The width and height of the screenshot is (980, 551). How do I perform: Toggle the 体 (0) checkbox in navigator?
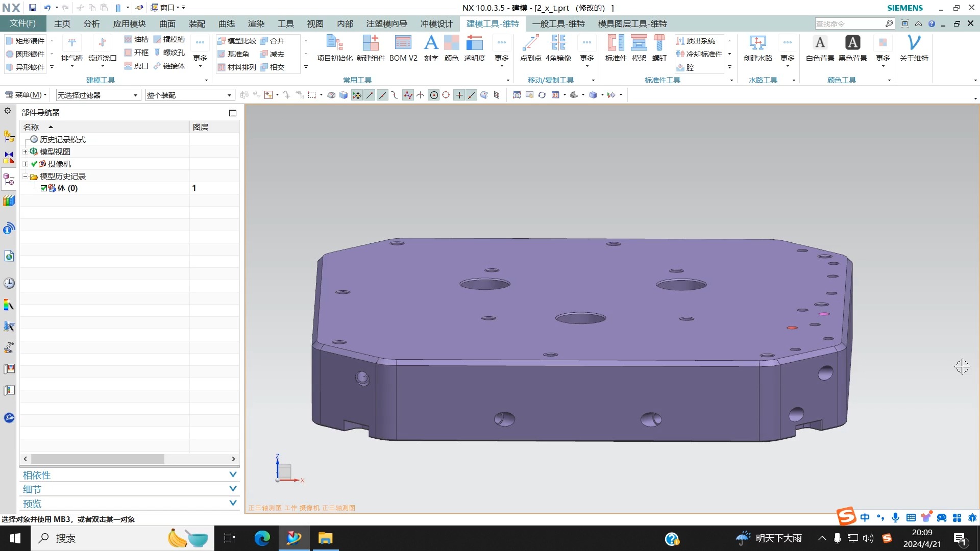[44, 188]
